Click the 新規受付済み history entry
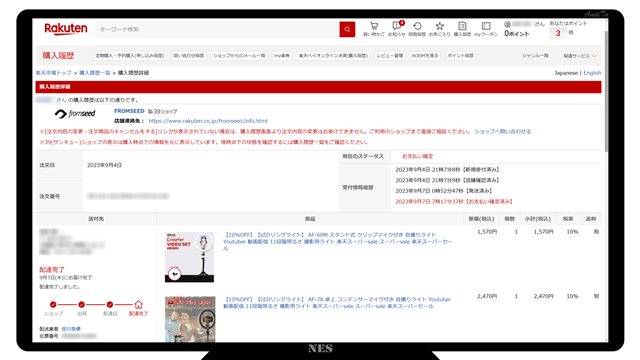Viewport: 640px width, 360px height. [x=448, y=169]
